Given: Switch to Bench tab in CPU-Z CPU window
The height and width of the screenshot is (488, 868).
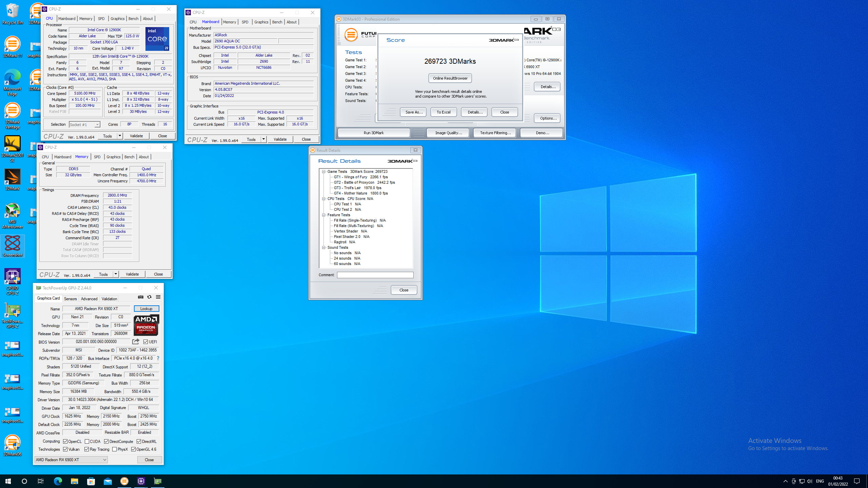Looking at the screenshot, I should tap(133, 19).
